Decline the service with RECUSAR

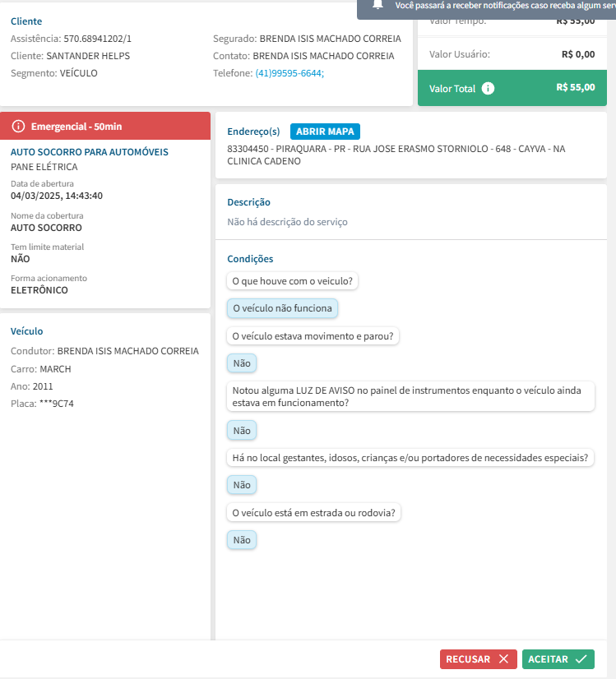coord(479,659)
